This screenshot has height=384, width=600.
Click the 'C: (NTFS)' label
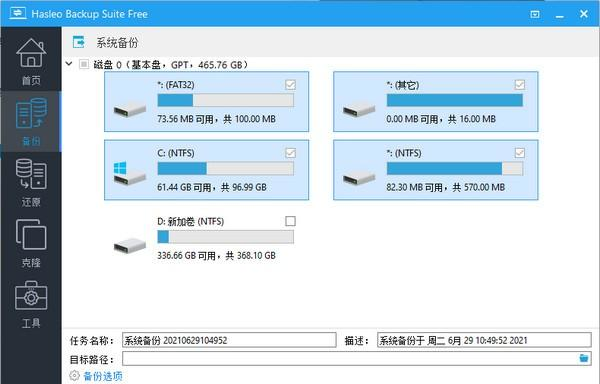tap(176, 153)
